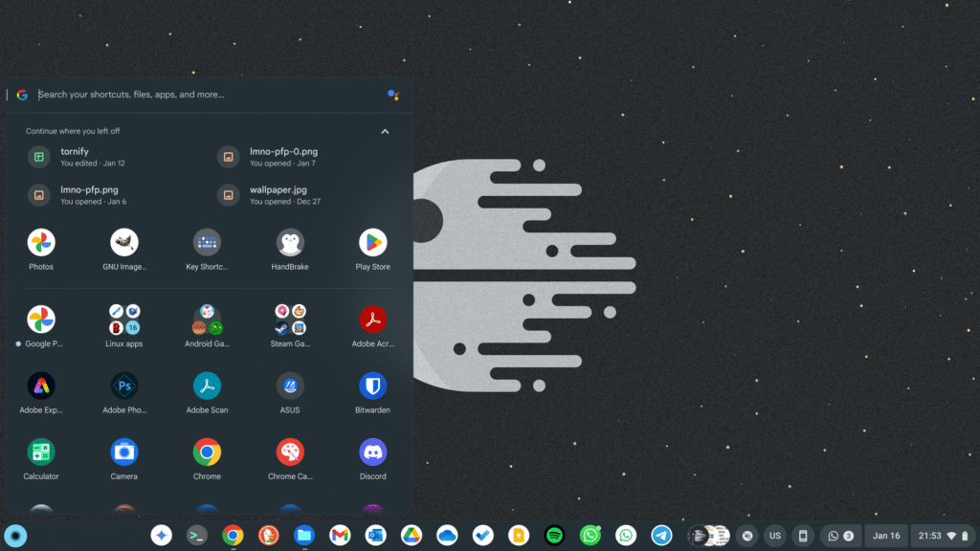This screenshot has width=980, height=551.
Task: Open the ASUS app
Action: [x=290, y=386]
